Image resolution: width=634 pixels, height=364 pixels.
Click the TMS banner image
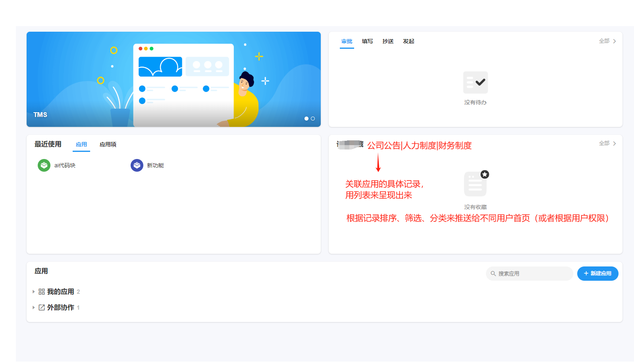pyautogui.click(x=173, y=79)
